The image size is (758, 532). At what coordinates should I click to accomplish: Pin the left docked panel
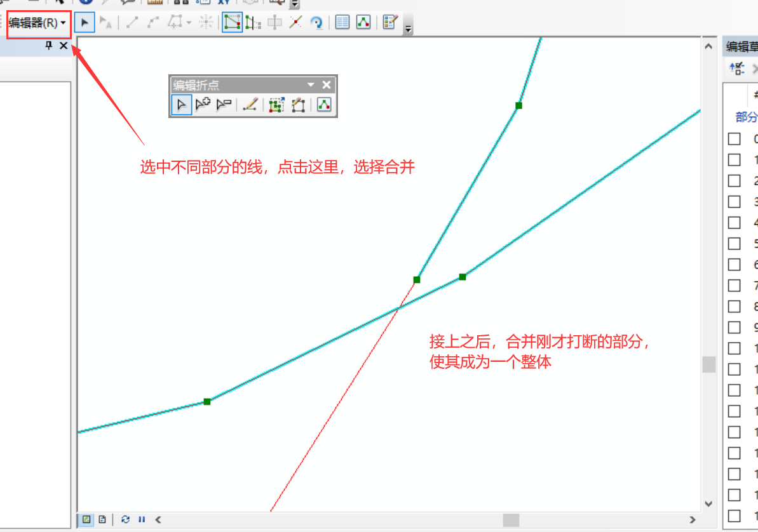click(x=48, y=46)
